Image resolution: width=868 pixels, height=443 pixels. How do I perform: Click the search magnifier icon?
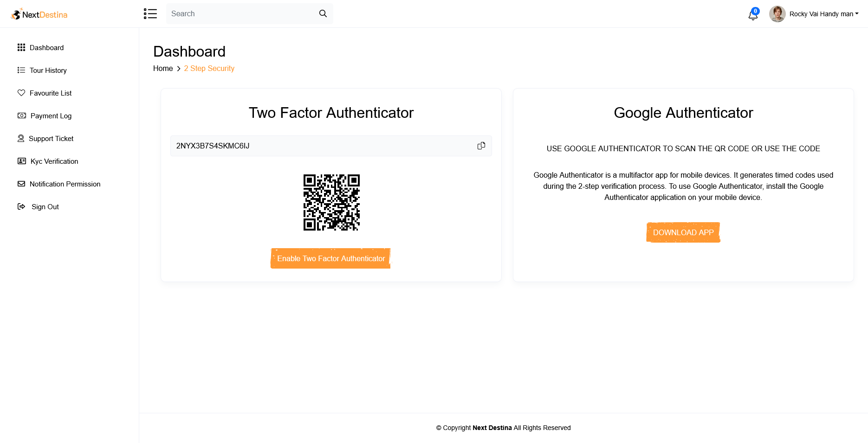323,14
